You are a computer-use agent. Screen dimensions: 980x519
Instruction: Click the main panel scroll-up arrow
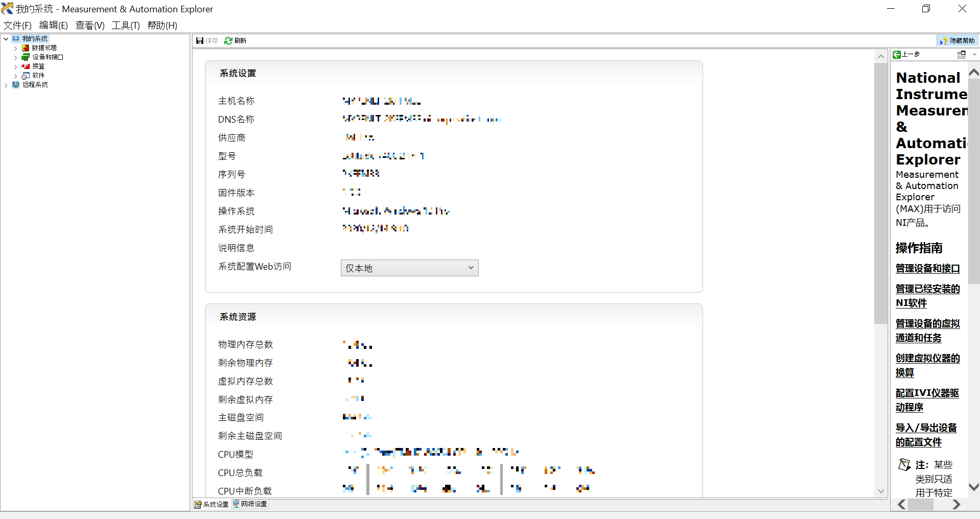[x=881, y=56]
